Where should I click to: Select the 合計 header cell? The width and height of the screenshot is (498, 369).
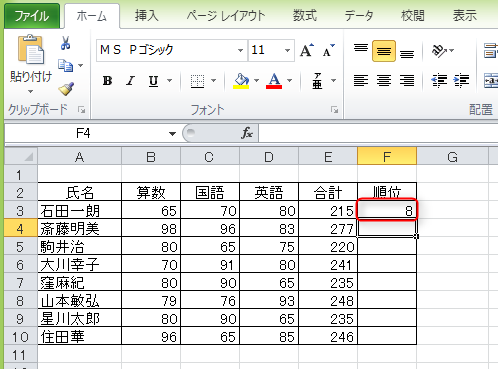328,192
